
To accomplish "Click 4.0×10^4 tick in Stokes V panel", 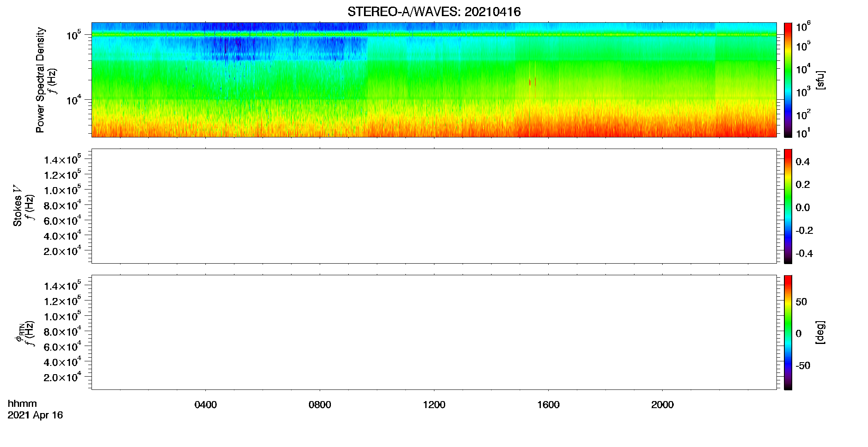I will [x=63, y=236].
